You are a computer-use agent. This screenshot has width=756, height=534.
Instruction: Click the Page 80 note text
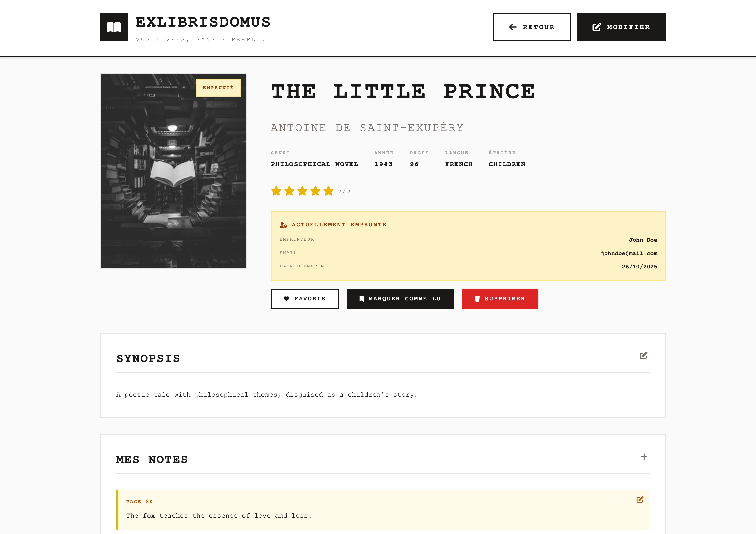point(219,516)
